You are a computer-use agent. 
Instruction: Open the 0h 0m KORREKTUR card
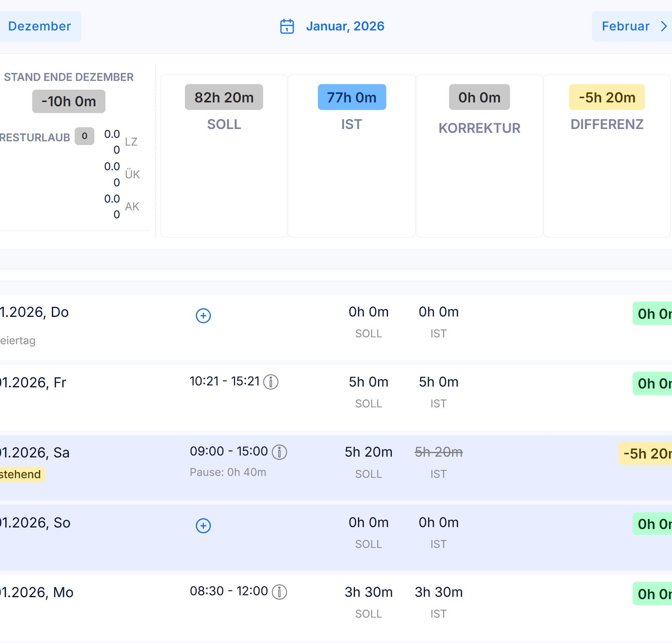[x=480, y=156]
